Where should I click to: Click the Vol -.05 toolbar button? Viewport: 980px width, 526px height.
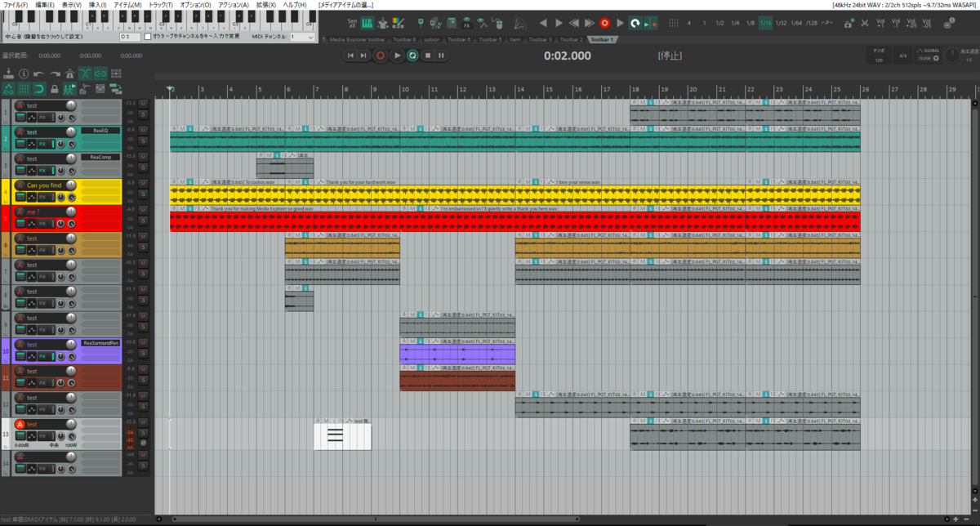pos(927,23)
